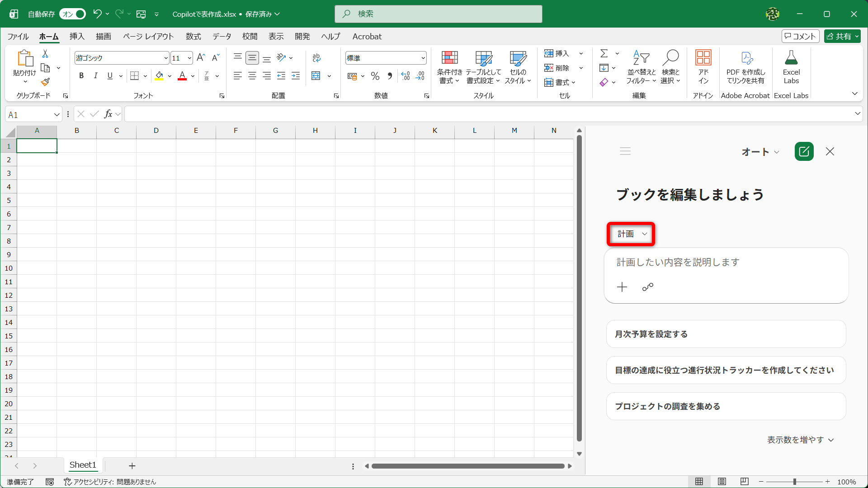Viewport: 868px width, 488px height.
Task: Expand the Name Box dropdown
Action: pyautogui.click(x=57, y=115)
